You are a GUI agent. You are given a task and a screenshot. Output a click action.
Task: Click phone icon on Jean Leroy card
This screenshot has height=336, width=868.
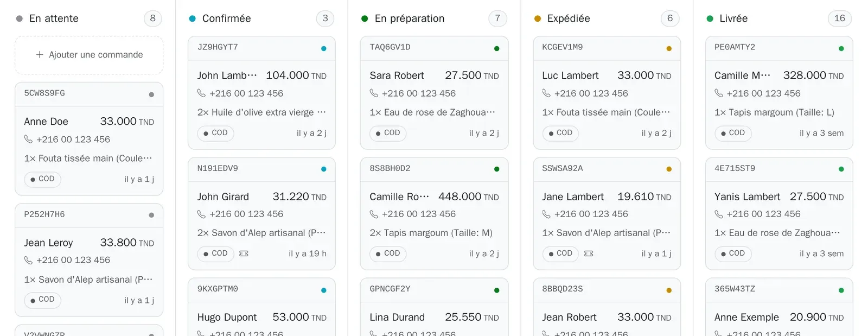pyautogui.click(x=28, y=261)
